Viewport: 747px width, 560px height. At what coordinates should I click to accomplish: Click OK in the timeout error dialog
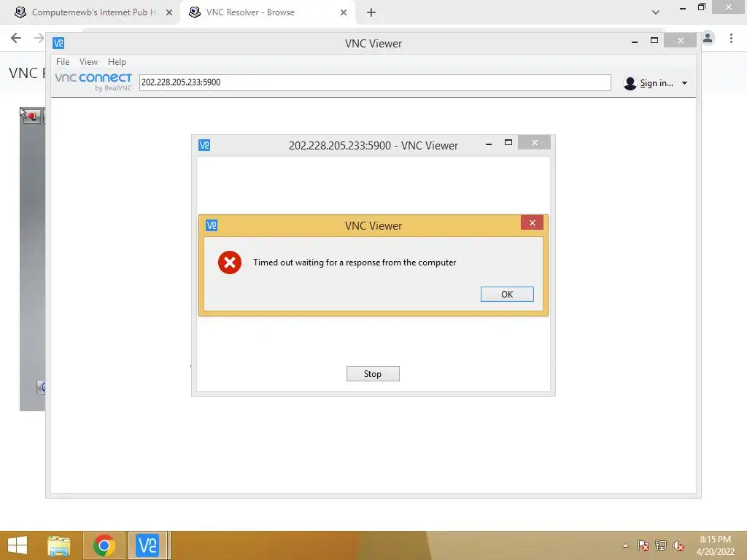(x=507, y=295)
